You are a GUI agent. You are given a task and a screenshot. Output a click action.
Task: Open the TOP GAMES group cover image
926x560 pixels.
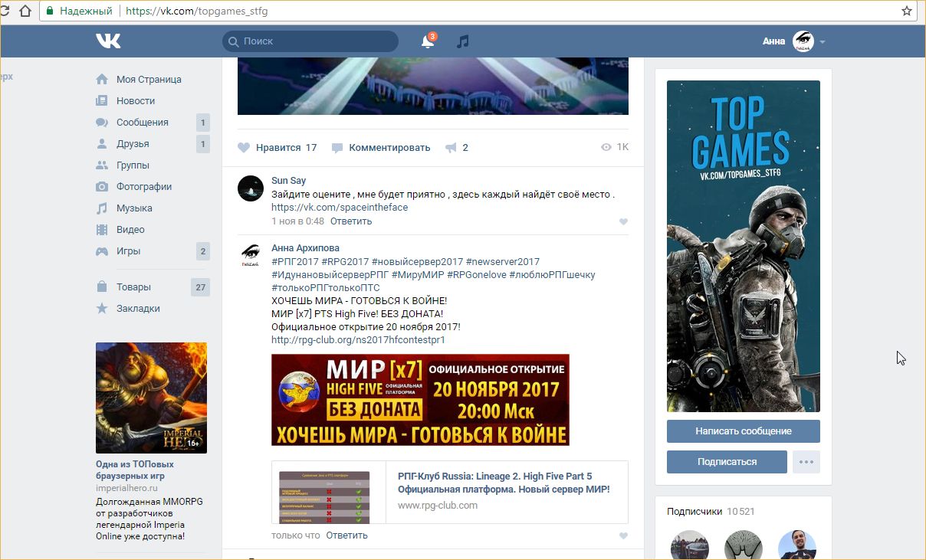(744, 246)
